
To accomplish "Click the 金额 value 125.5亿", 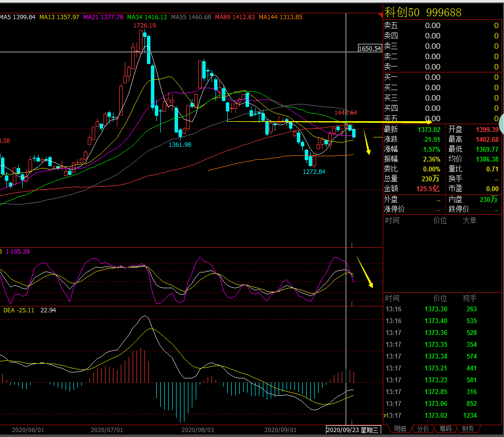I will [428, 189].
